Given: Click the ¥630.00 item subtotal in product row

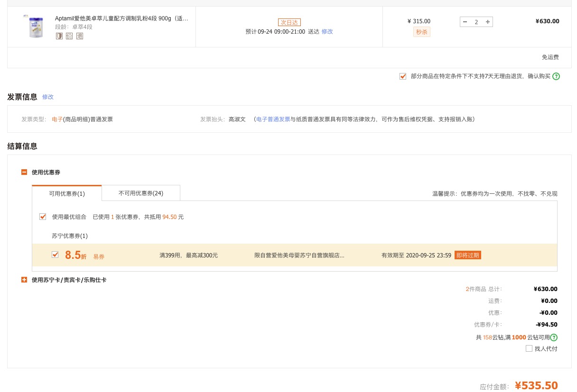Looking at the screenshot, I should (x=548, y=21).
